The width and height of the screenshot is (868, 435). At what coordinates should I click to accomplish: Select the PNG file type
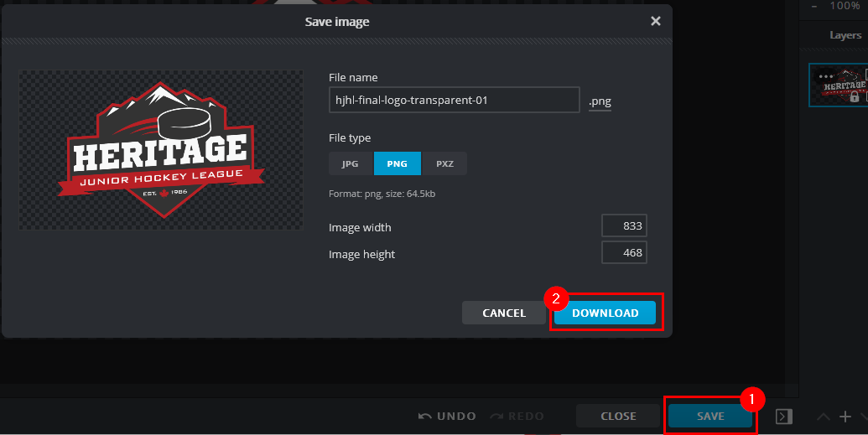(397, 163)
